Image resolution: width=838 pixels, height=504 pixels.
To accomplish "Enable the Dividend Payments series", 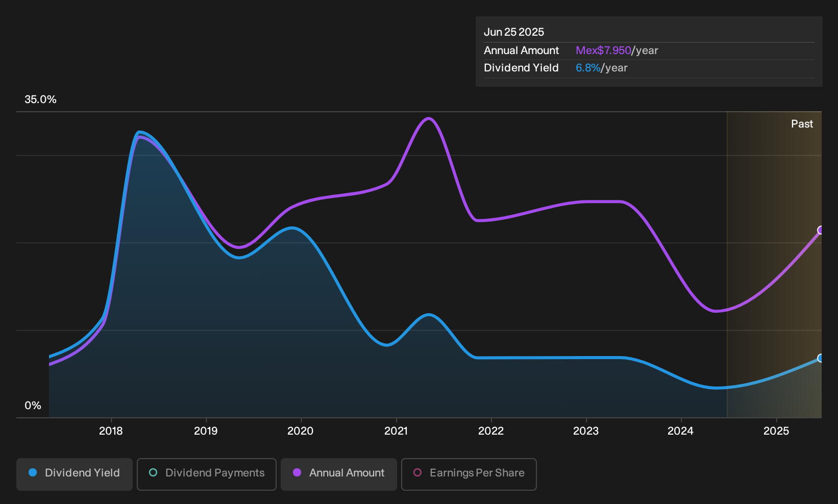I will click(x=207, y=474).
